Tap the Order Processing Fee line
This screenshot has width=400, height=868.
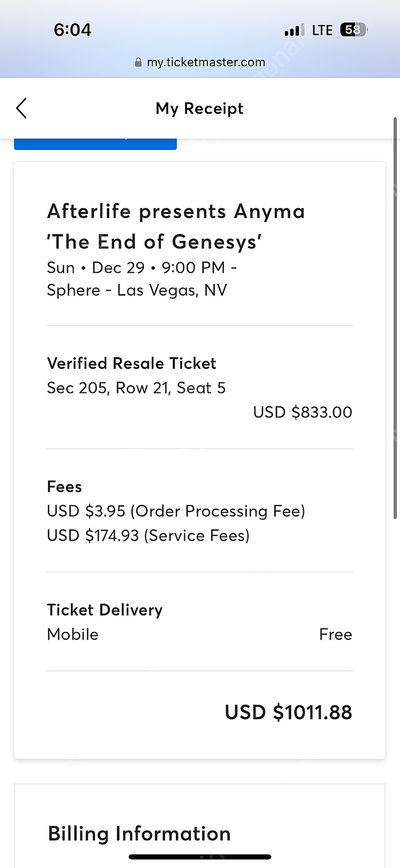[x=176, y=511]
